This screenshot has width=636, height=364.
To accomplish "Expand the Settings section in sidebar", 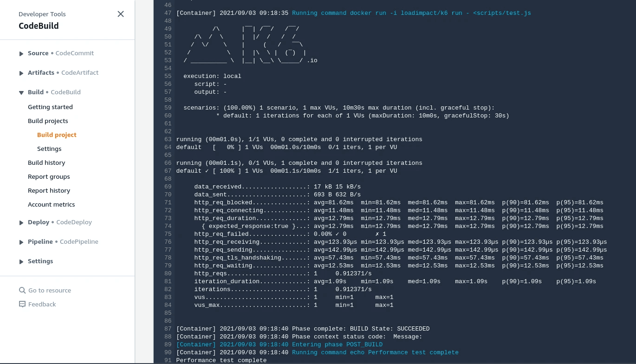I will 21,261.
